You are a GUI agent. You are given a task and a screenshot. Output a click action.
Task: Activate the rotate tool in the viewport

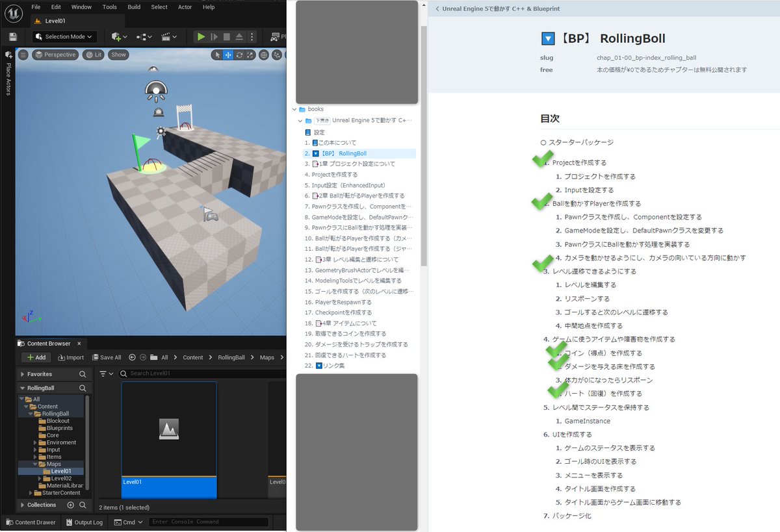(240, 55)
